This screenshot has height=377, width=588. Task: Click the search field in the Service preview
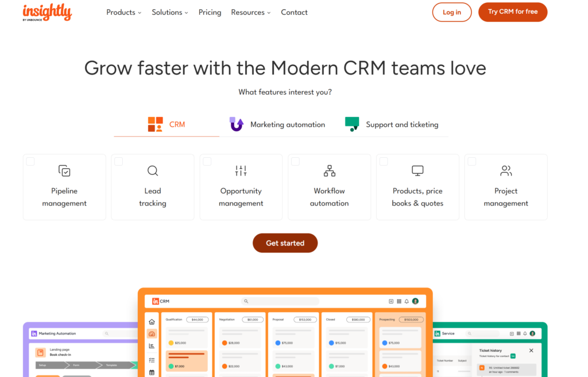(483, 333)
